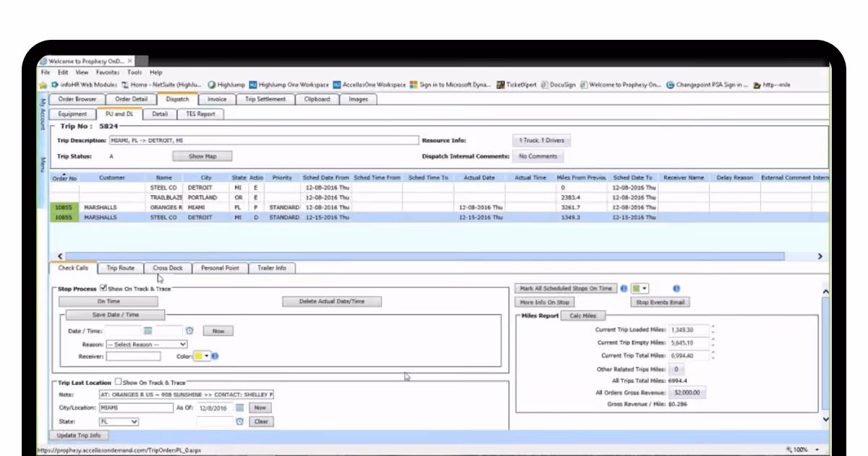
Task: Open the Equipment sub-tab
Action: point(73,114)
